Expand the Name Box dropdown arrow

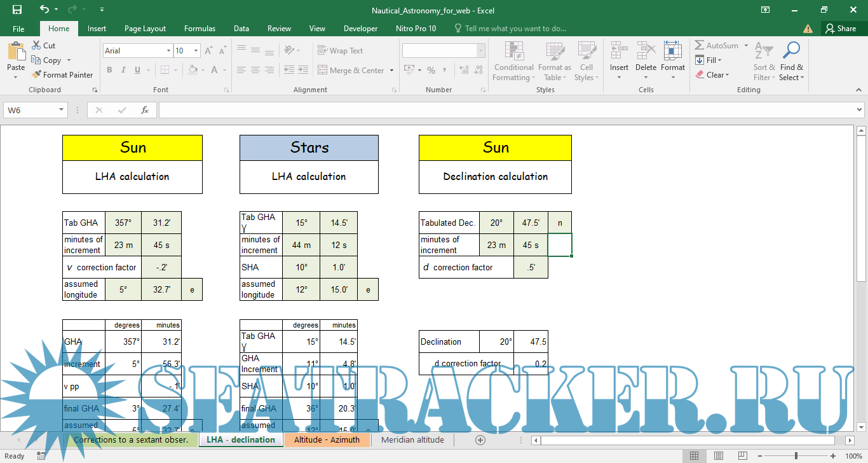coord(62,110)
